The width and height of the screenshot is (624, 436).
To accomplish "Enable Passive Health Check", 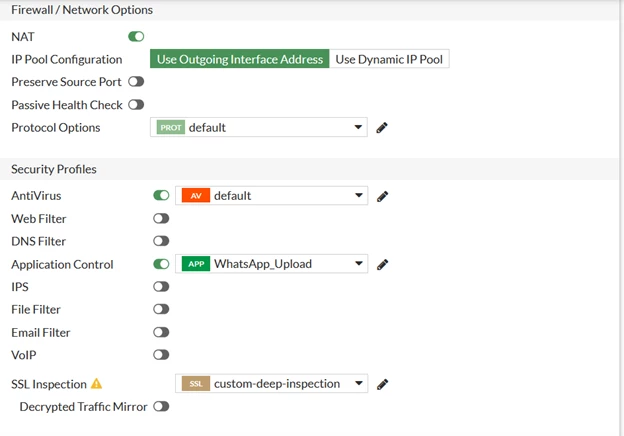I will click(x=136, y=105).
